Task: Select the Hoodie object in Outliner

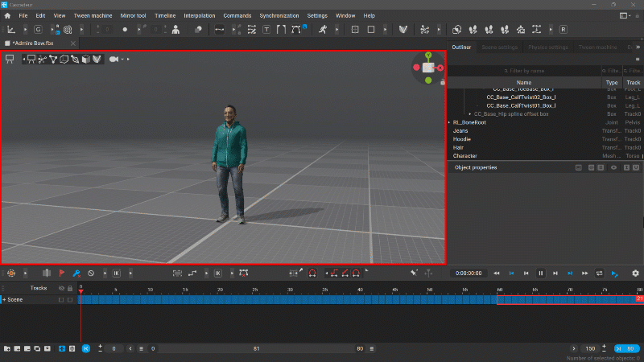Action: click(461, 139)
